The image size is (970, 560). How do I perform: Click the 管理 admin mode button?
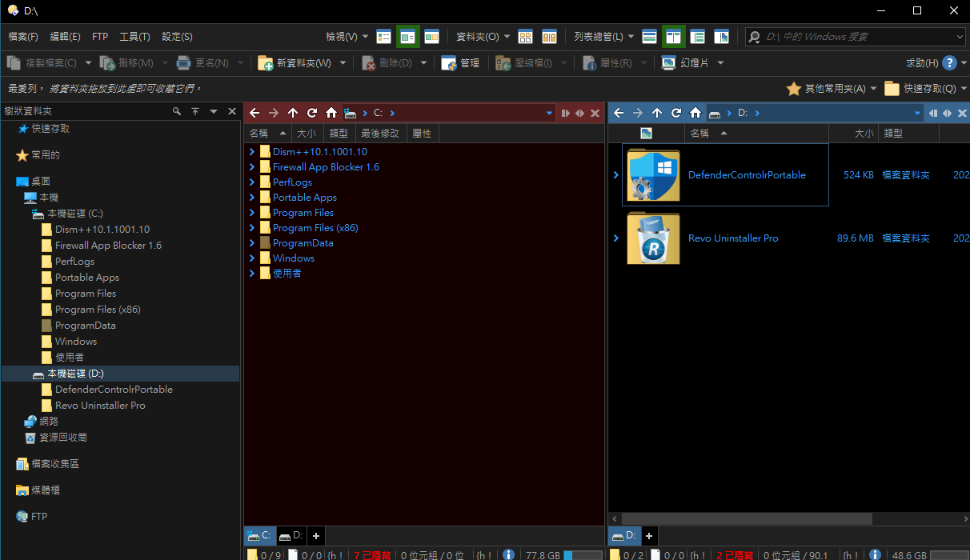coord(460,62)
